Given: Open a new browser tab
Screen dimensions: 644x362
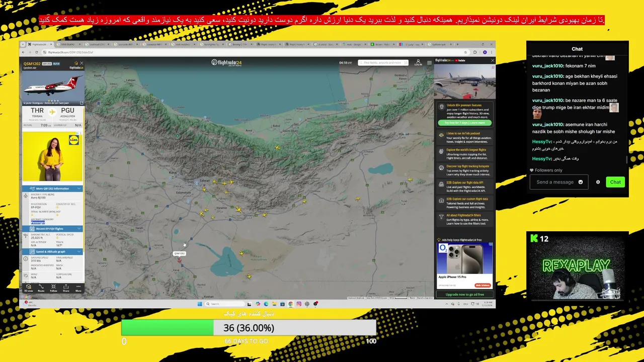Looking at the screenshot, I should (x=457, y=44).
